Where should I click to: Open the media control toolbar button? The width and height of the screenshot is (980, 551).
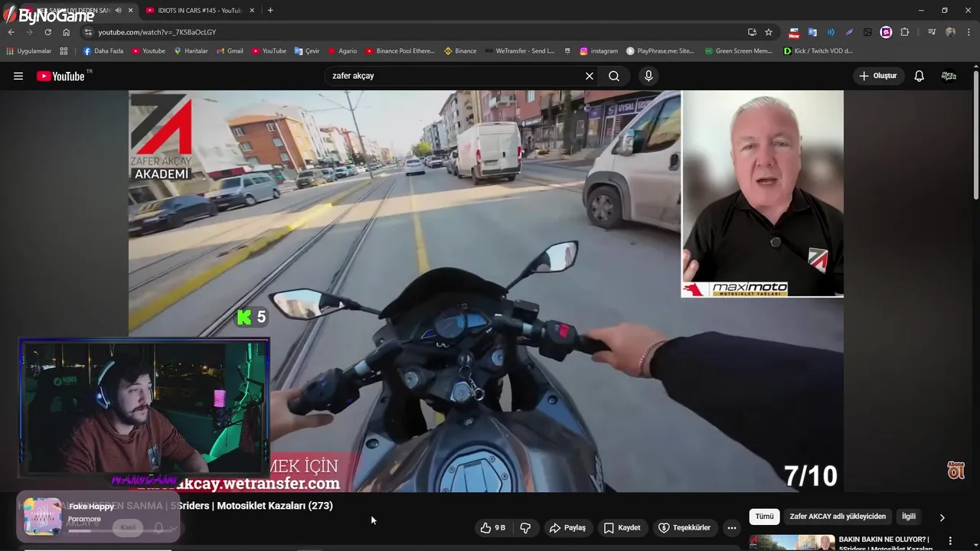[x=931, y=32]
